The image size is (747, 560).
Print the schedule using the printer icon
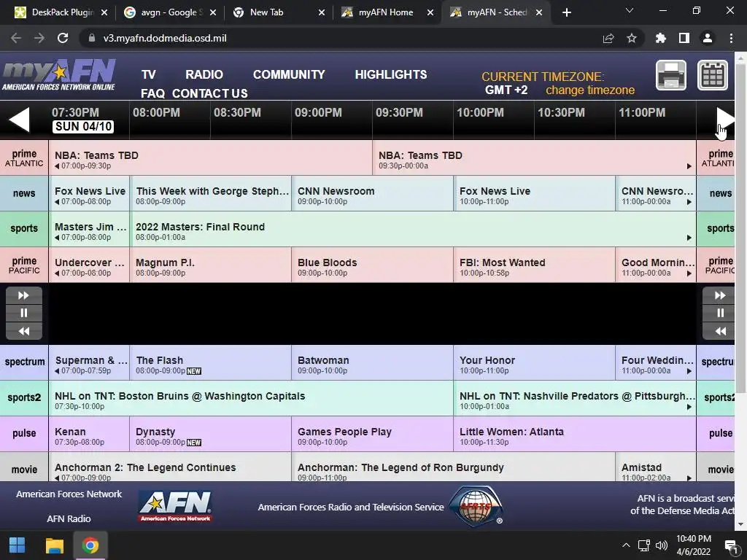pos(671,75)
